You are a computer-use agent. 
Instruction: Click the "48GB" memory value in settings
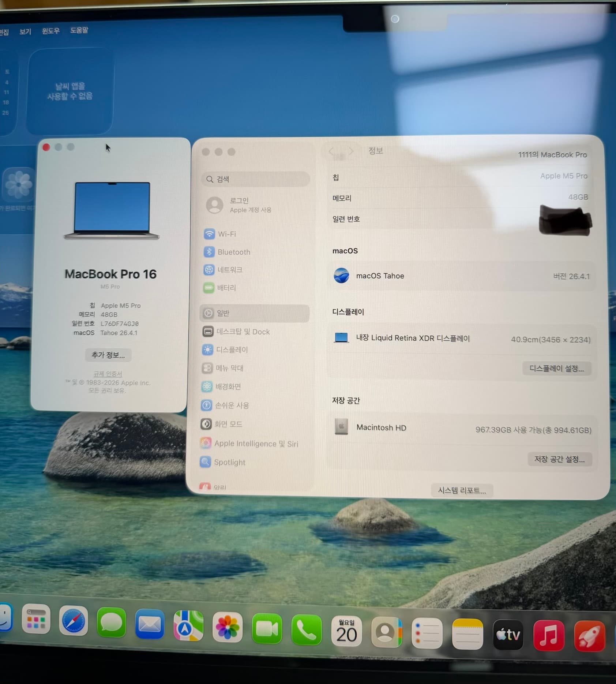[578, 197]
